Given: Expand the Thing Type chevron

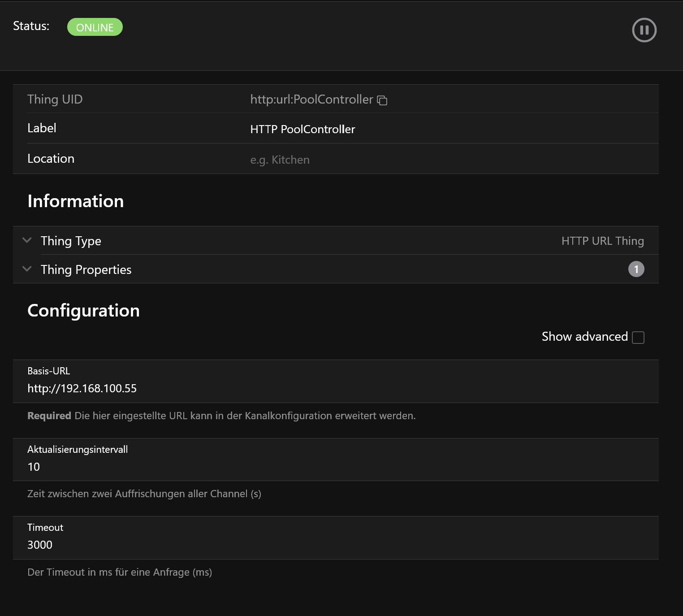Looking at the screenshot, I should pyautogui.click(x=27, y=240).
